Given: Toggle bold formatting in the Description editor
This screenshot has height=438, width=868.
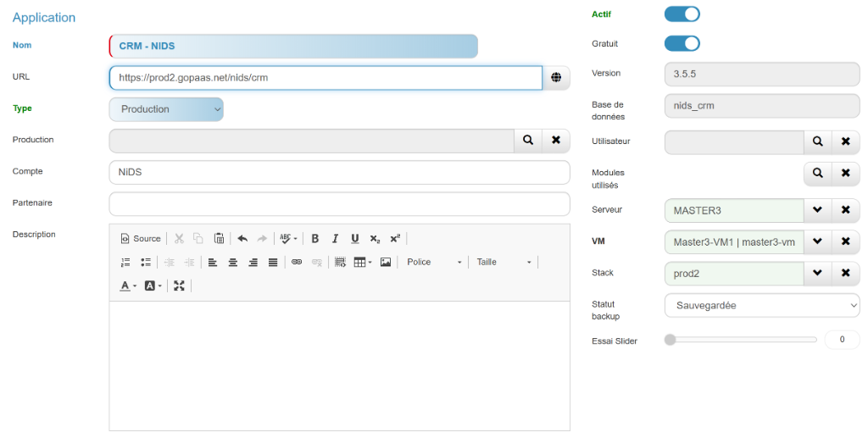Looking at the screenshot, I should 315,239.
